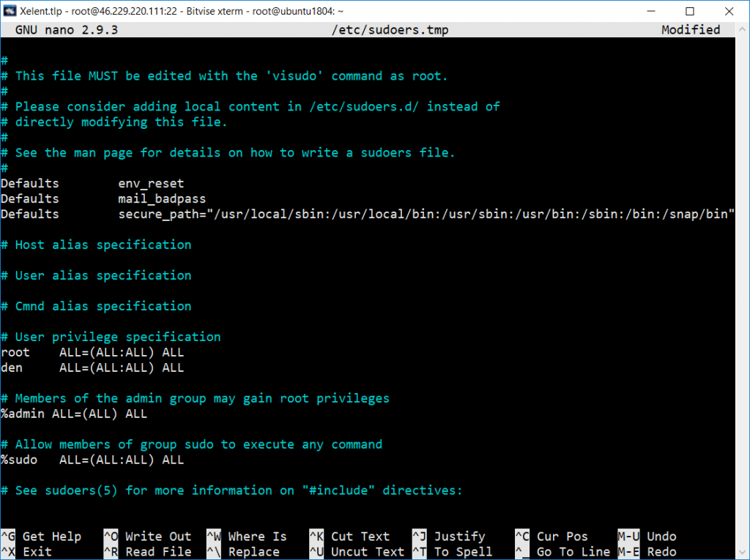
Task: Click the Cur Pos shortcut label
Action: pos(562,537)
